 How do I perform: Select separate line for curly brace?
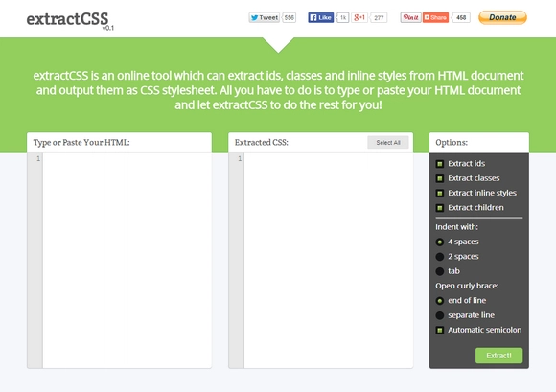[440, 315]
